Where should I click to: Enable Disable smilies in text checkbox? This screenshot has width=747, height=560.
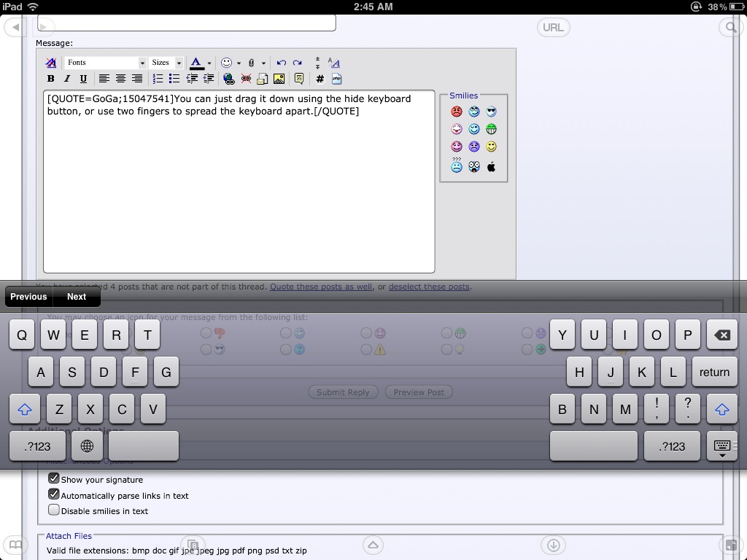coord(54,510)
